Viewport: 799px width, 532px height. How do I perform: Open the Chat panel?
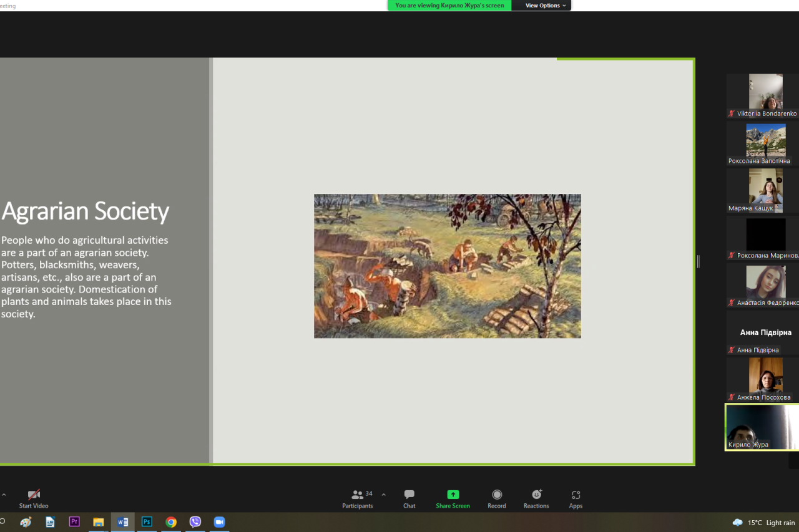pos(409,498)
